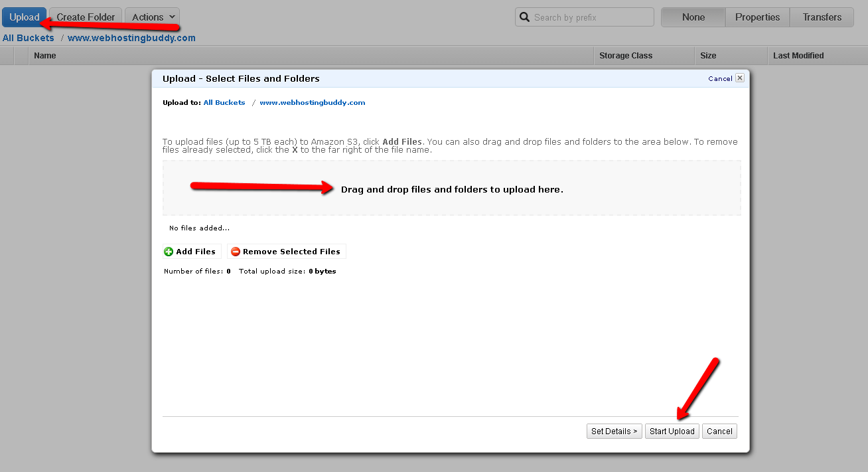Close the upload dialog with X icon
This screenshot has height=472, width=868.
740,78
